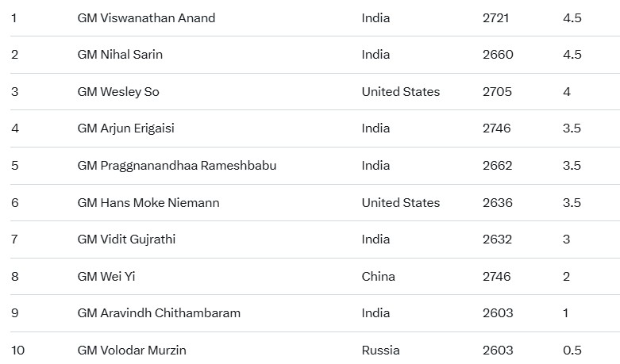Image resolution: width=620 pixels, height=364 pixels.
Task: Open GM Nihal Sarin's entry
Action: coord(120,55)
